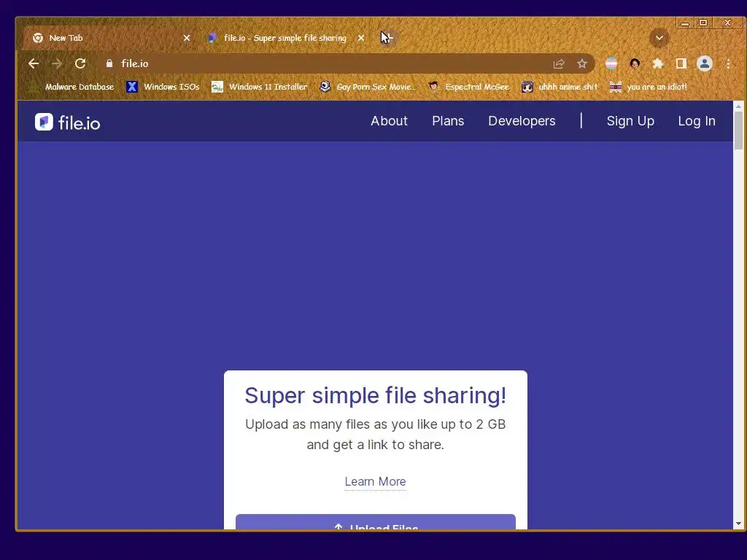Follow the Learn More link
Image resolution: width=747 pixels, height=560 pixels.
[376, 481]
